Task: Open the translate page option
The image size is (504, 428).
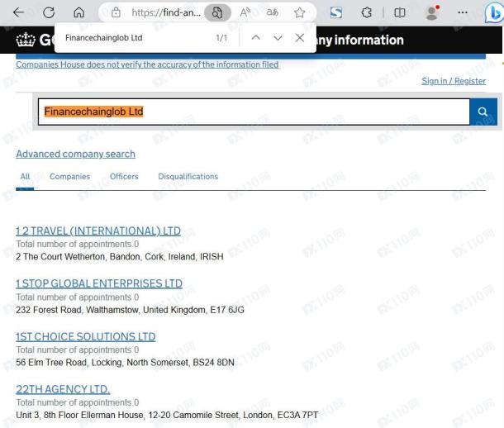Action: 273,12
